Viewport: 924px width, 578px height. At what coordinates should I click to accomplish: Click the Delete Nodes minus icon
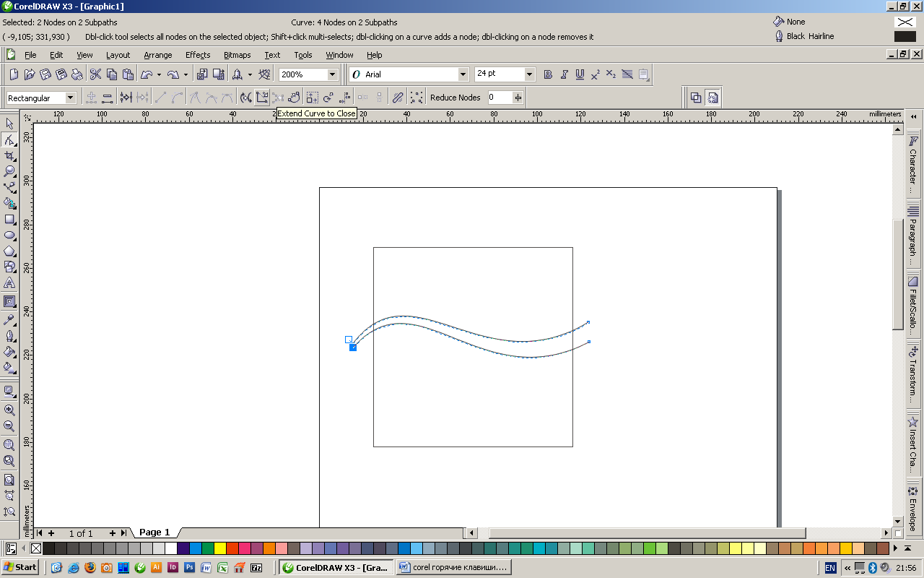[107, 98]
